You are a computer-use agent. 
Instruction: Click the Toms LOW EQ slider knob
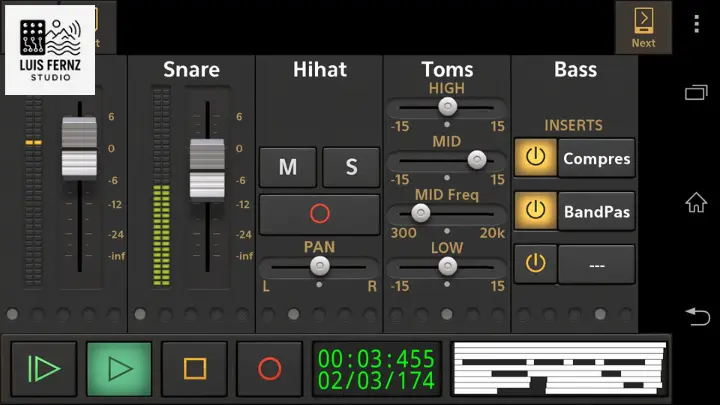[447, 266]
